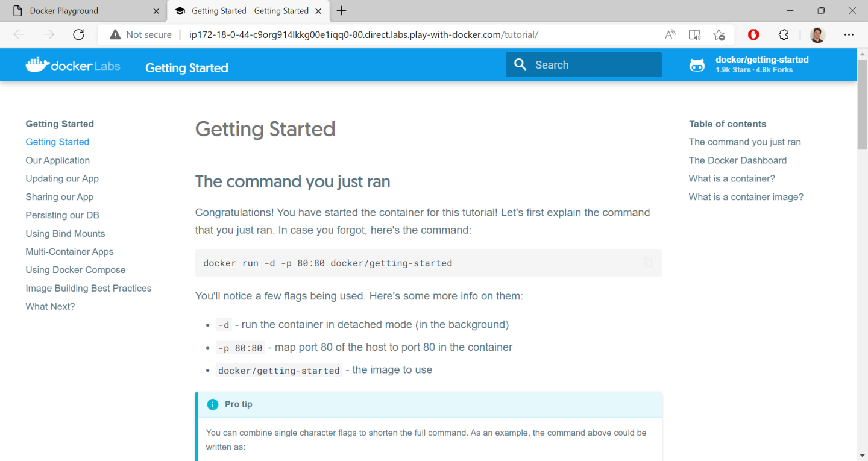Close the Getting Started tab
This screenshot has width=868, height=461.
tap(319, 11)
